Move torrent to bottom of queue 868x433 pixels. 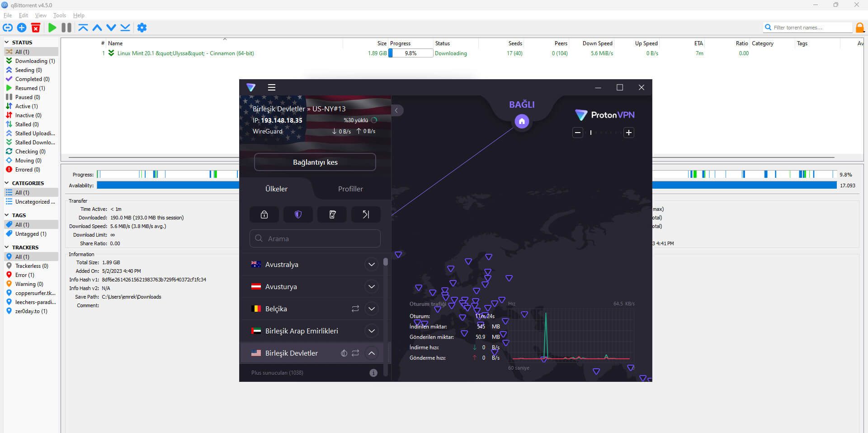coord(125,28)
